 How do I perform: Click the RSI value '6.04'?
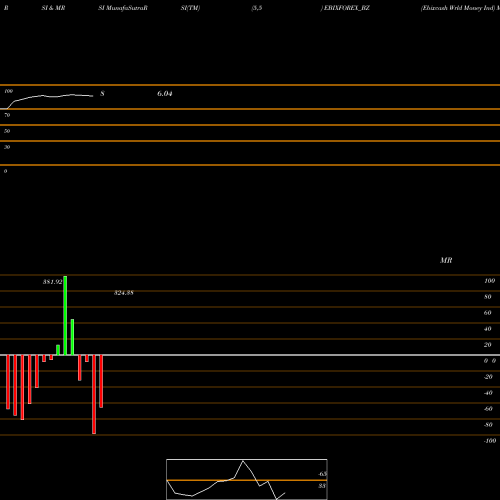(x=165, y=94)
